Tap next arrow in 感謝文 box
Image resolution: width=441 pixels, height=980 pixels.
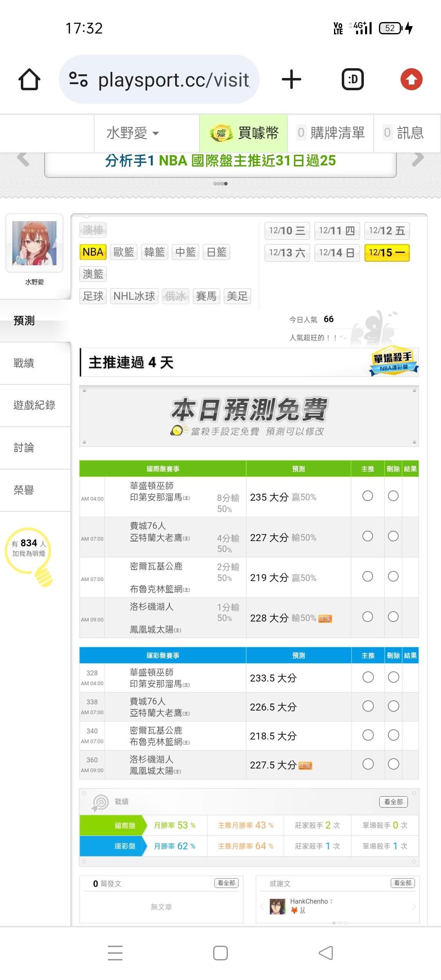point(414,906)
